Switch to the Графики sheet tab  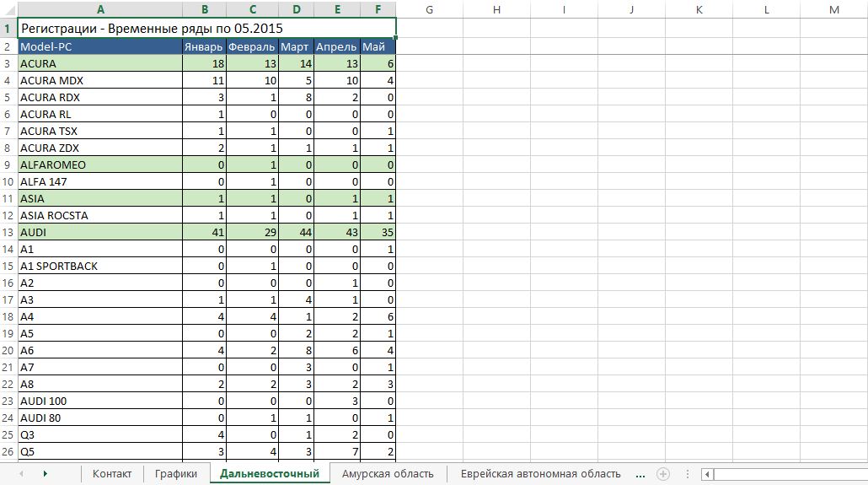(176, 474)
